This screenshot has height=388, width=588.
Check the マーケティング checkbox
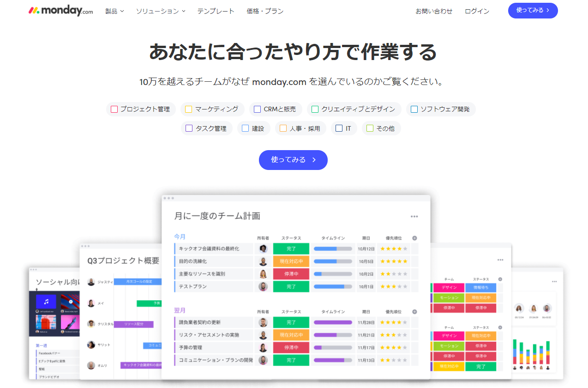pyautogui.click(x=188, y=109)
